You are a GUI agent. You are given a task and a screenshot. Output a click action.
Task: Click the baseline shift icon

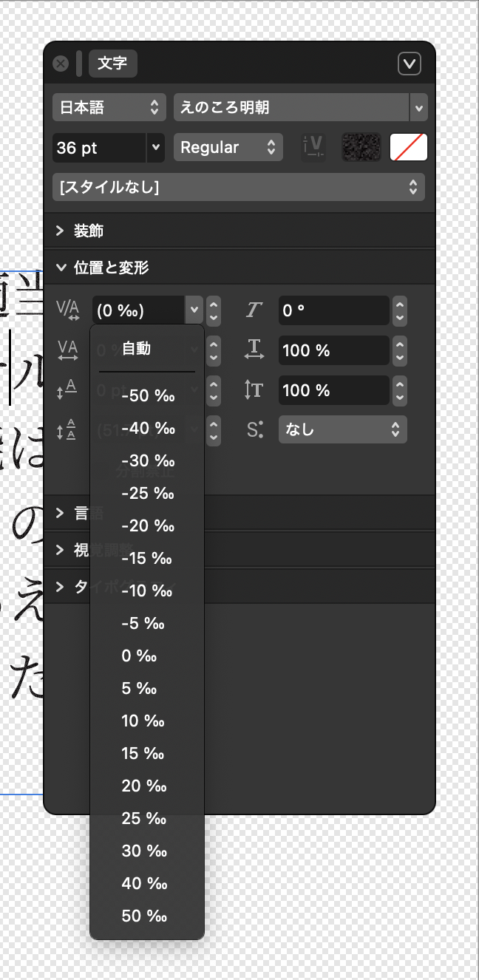67,389
